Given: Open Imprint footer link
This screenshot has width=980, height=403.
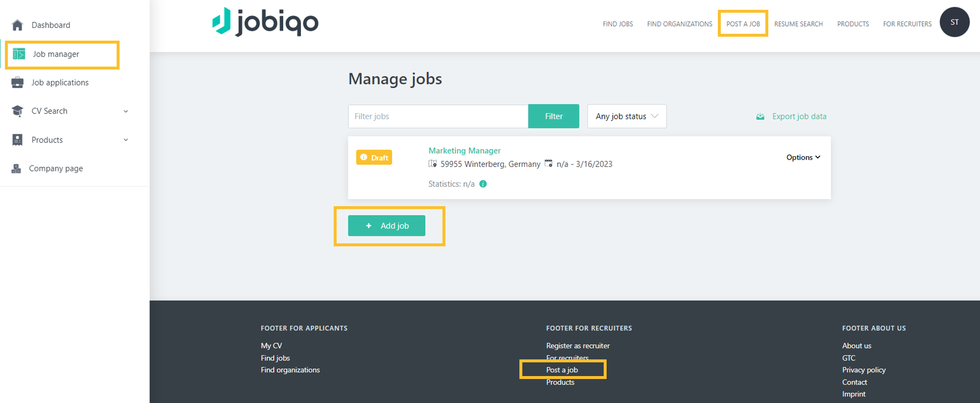Looking at the screenshot, I should pos(854,394).
